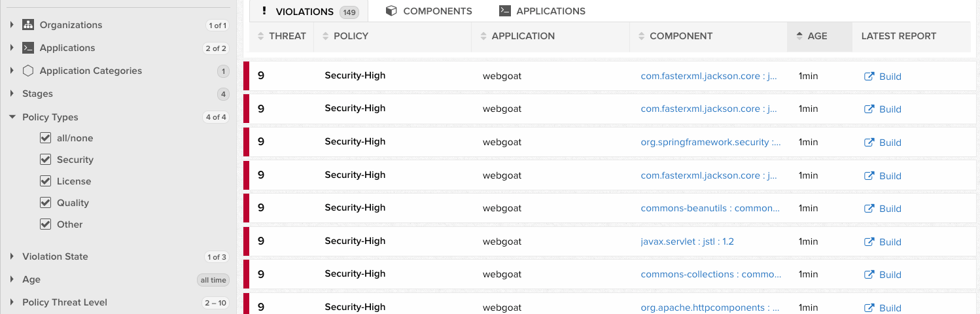Click the 'all time' Age badge
980x314 pixels.
(213, 280)
